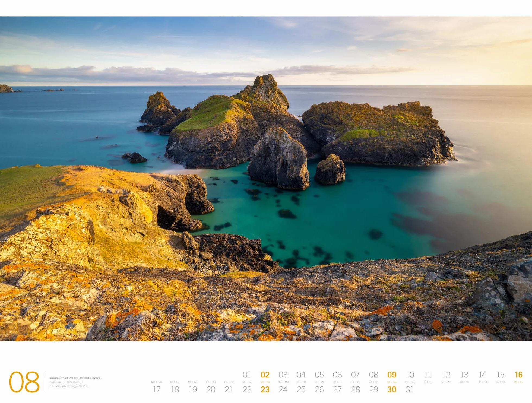Click the caption 'Kynance Cove auf der Lizard-Halbinsel in Cornwall'
Screen dimensions: 532x403
[x=75, y=378]
